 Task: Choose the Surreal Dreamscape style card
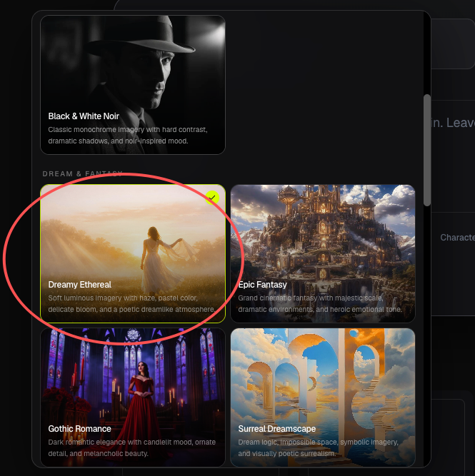pyautogui.click(x=323, y=397)
